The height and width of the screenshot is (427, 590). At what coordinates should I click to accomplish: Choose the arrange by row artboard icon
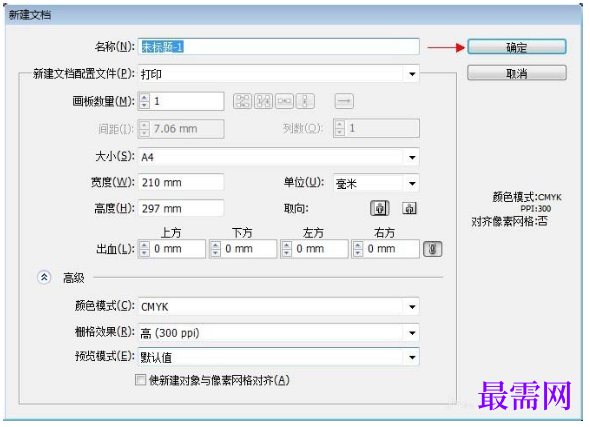(x=284, y=101)
